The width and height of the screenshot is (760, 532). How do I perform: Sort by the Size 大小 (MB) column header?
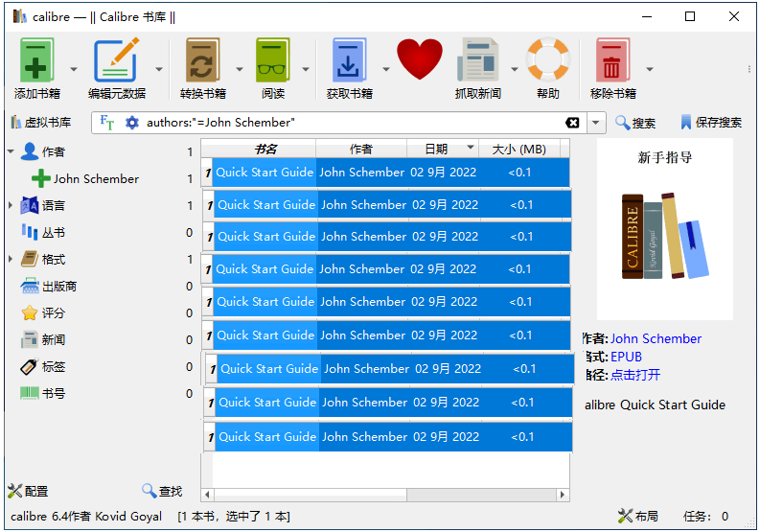[519, 149]
